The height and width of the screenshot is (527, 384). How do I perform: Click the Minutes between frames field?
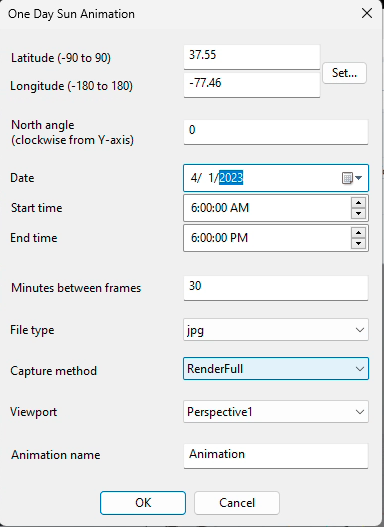pyautogui.click(x=276, y=288)
